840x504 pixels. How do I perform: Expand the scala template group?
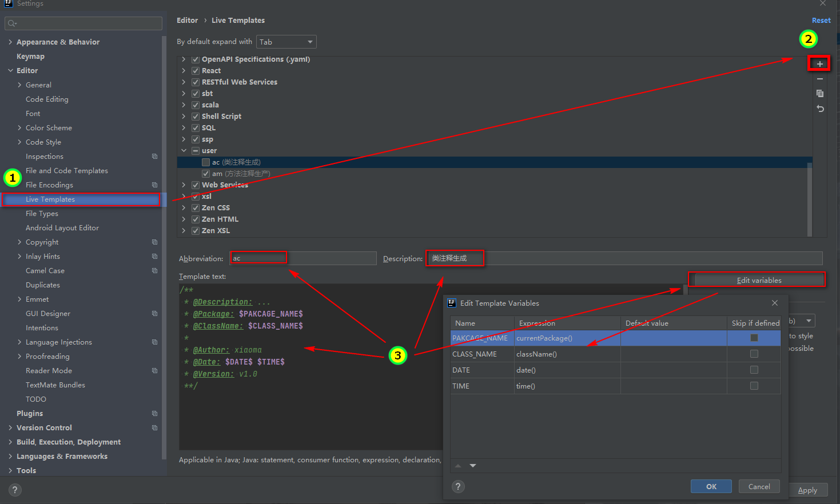click(x=184, y=105)
